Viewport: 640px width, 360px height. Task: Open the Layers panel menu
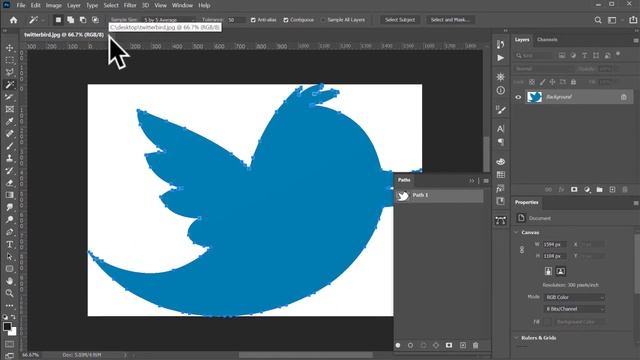tap(636, 40)
